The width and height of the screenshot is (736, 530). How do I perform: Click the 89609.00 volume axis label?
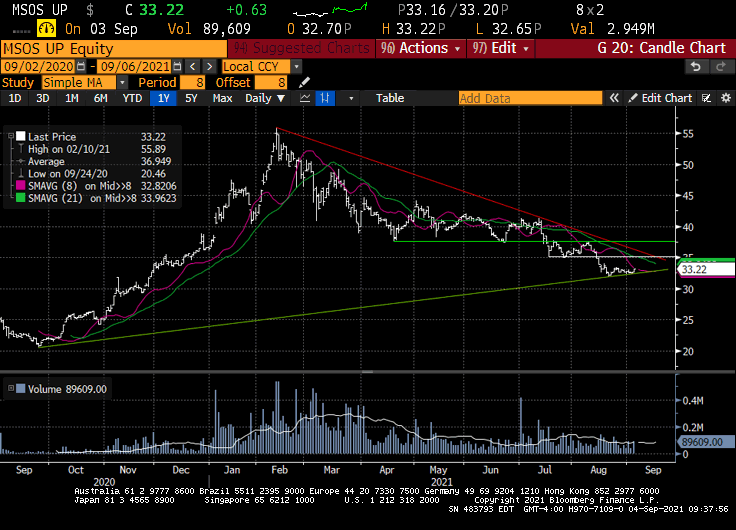pos(705,442)
